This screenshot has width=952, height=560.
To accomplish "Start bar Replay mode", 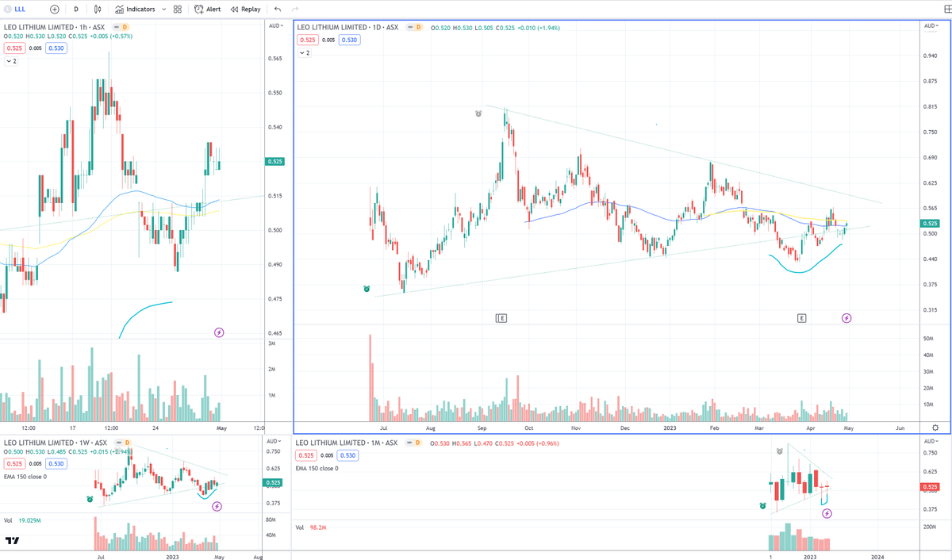I will coord(245,10).
